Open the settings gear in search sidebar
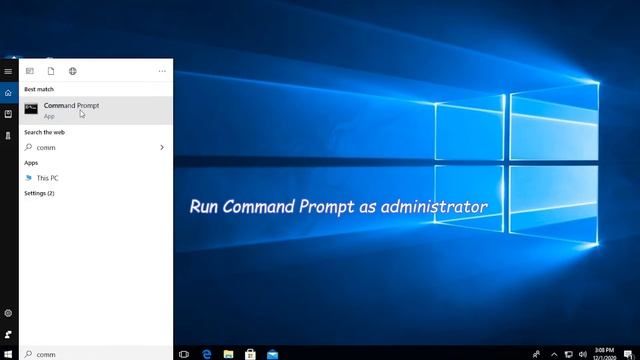The height and width of the screenshot is (360, 640). [8, 313]
